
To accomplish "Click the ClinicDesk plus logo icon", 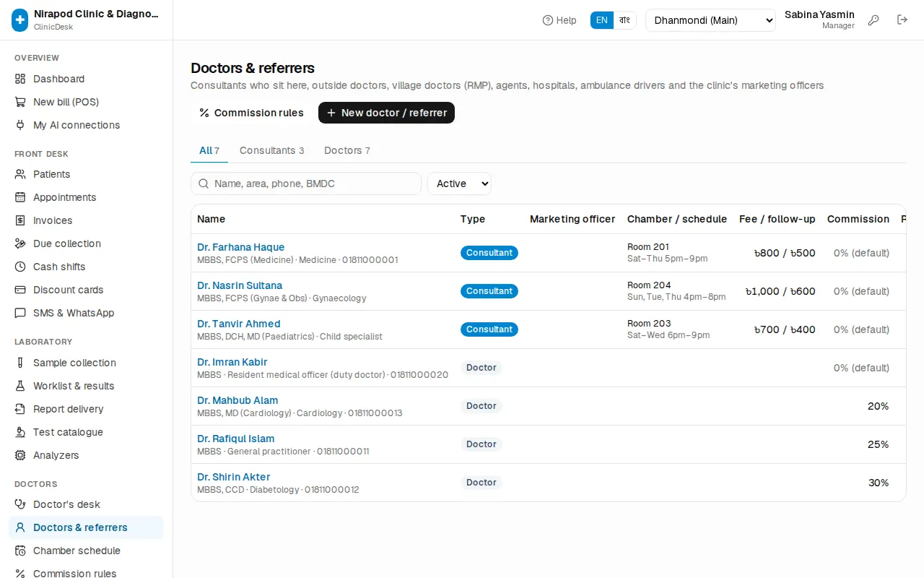I will pyautogui.click(x=20, y=20).
